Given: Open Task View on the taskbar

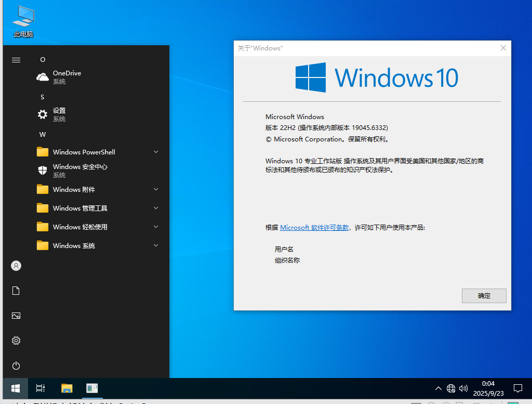Looking at the screenshot, I should (x=41, y=388).
